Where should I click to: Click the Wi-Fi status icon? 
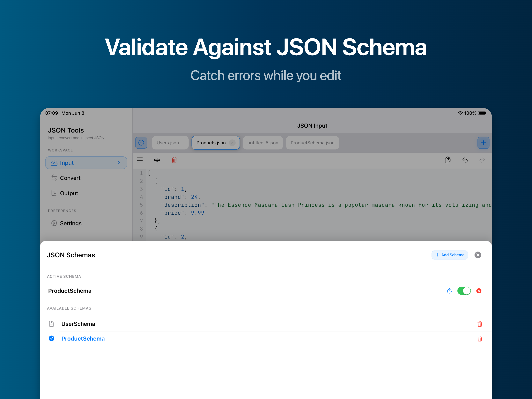(x=460, y=113)
